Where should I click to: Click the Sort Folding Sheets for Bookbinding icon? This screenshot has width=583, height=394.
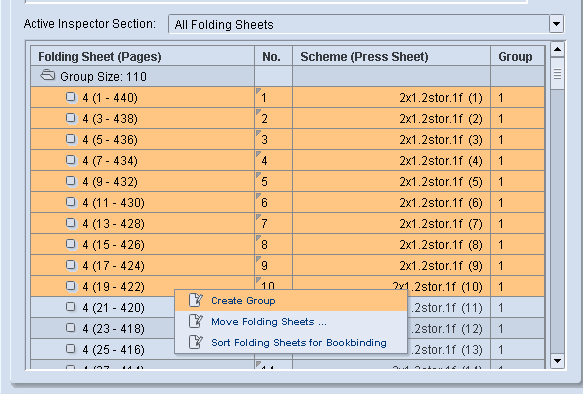click(196, 342)
